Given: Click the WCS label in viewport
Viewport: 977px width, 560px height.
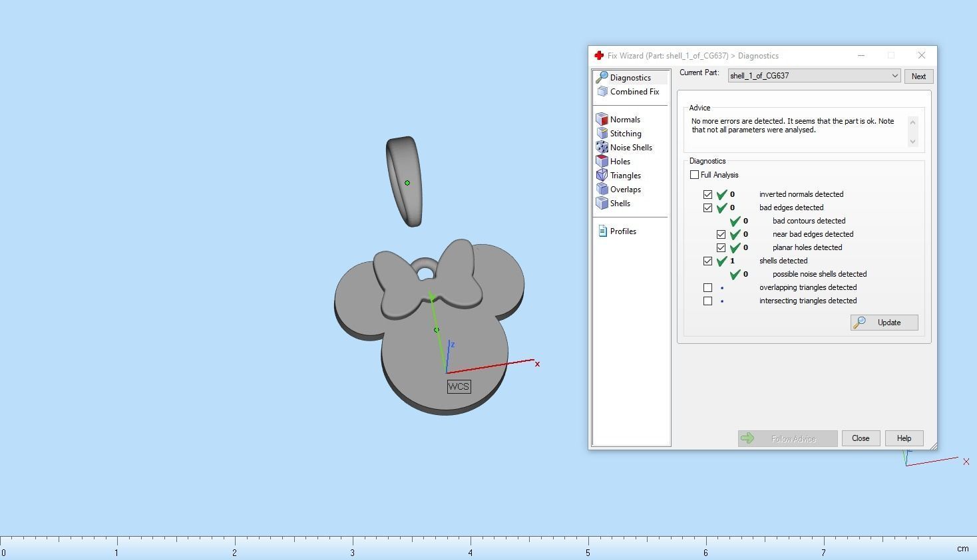Looking at the screenshot, I should click(x=459, y=386).
